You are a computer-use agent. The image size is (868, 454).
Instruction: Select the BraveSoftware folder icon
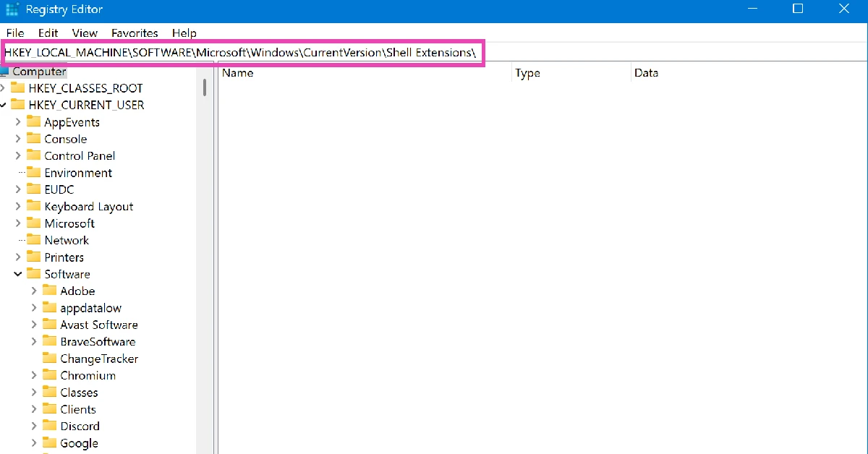(x=49, y=341)
